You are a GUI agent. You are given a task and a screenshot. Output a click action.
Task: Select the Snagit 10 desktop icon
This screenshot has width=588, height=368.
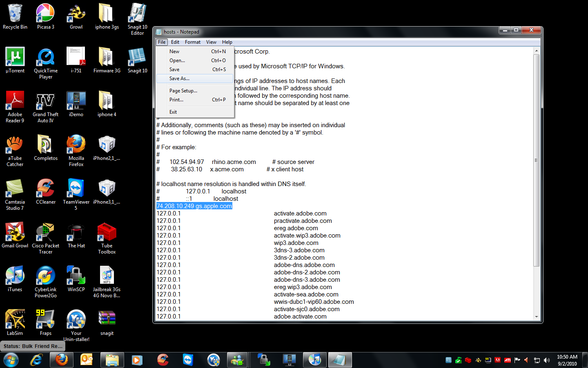click(138, 61)
